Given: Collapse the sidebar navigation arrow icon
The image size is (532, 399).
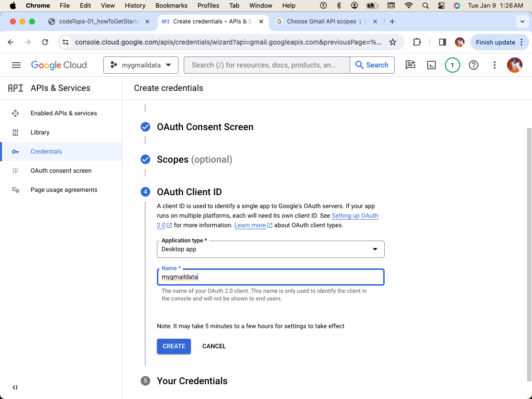Looking at the screenshot, I should click(15, 388).
